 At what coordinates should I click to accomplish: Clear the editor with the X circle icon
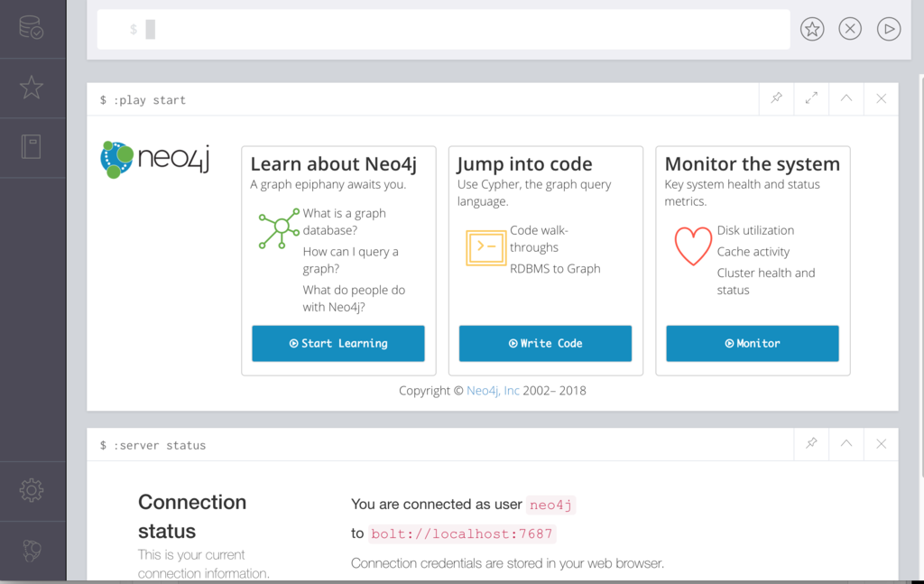point(850,29)
